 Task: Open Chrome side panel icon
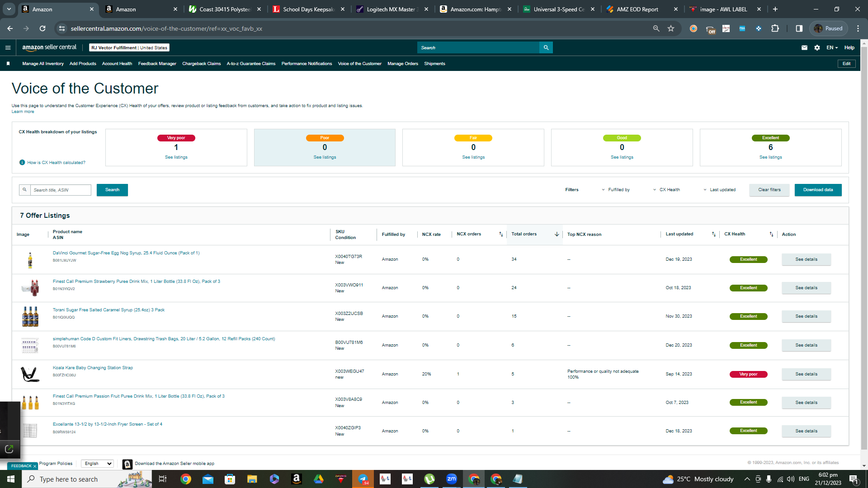pos(799,28)
